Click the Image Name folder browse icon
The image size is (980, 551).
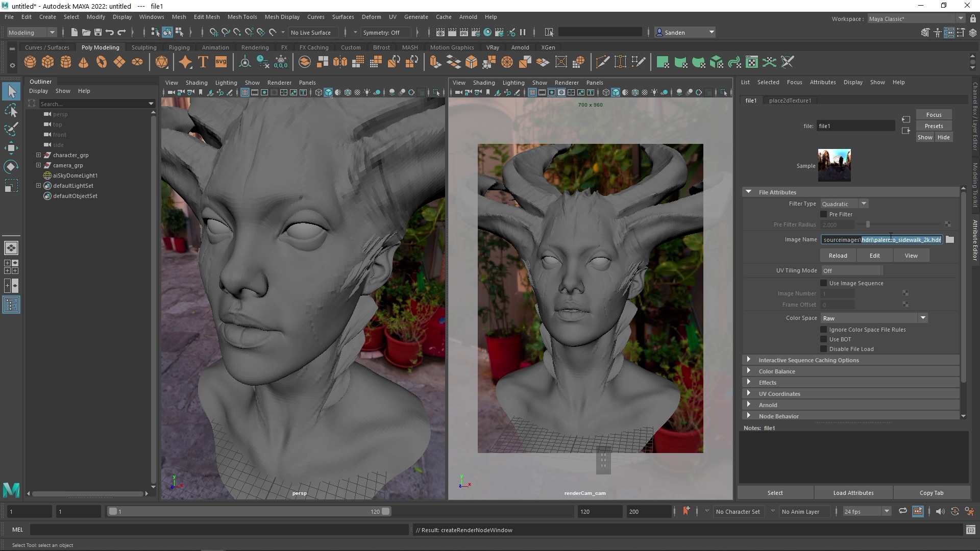[949, 239]
